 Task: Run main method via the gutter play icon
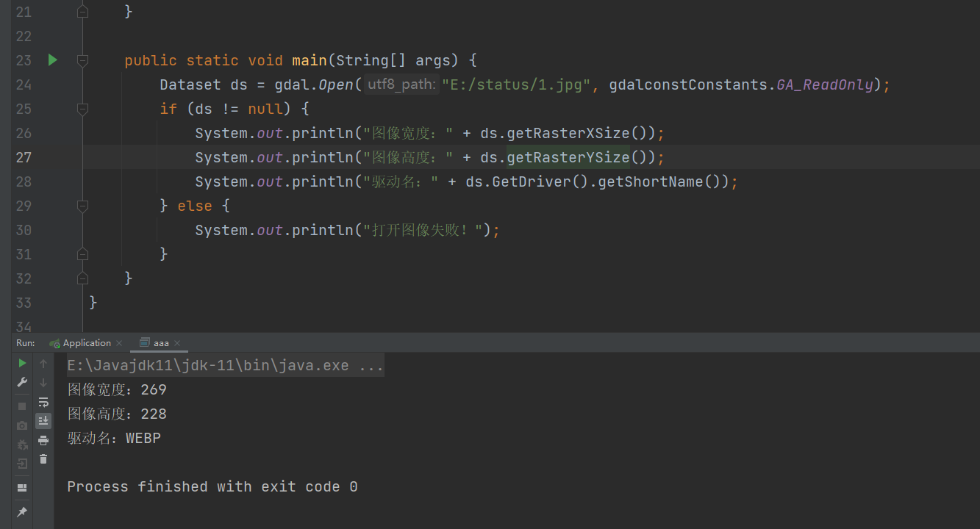(52, 60)
